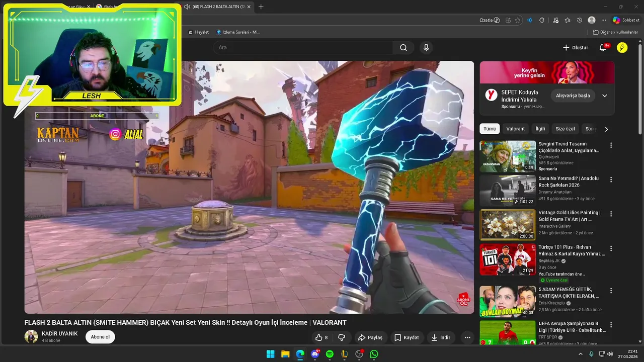Open İzleme Süreleri bookmark
The image size is (644, 362).
click(238, 32)
